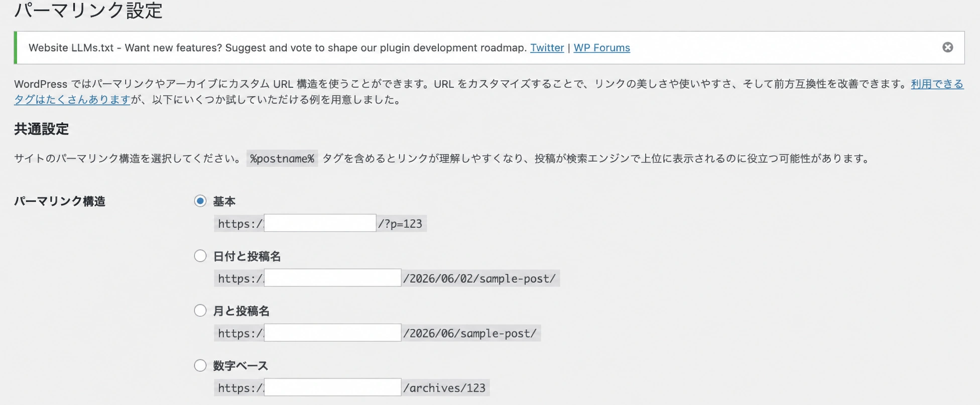Click the 月と投稿名 option label

(x=241, y=311)
